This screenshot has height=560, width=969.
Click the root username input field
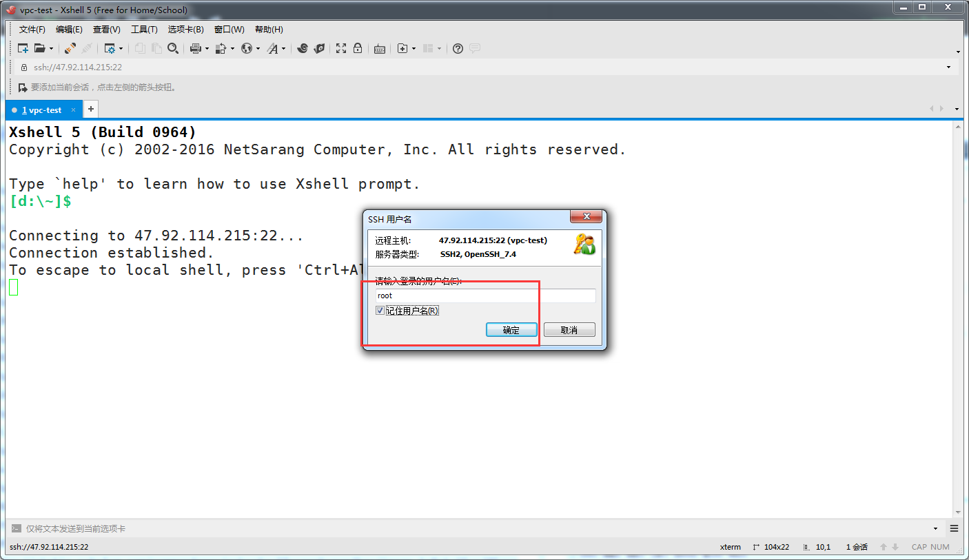(x=484, y=295)
